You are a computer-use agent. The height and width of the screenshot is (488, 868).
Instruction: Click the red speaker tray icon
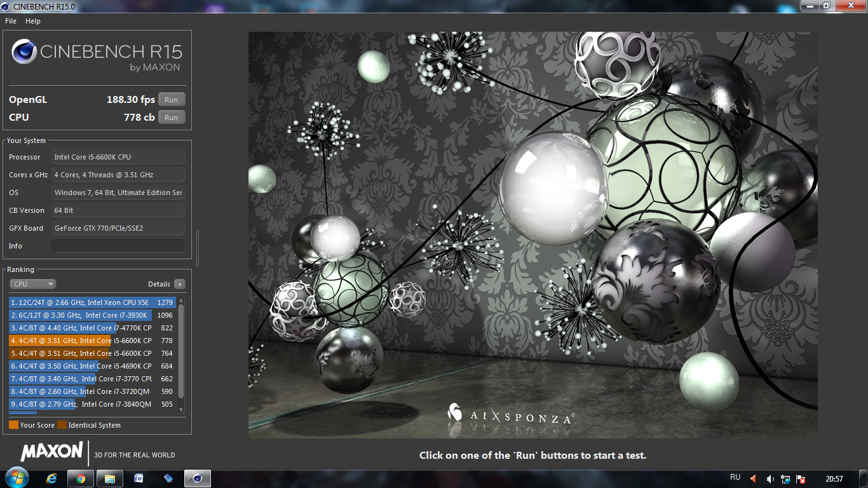click(x=754, y=478)
